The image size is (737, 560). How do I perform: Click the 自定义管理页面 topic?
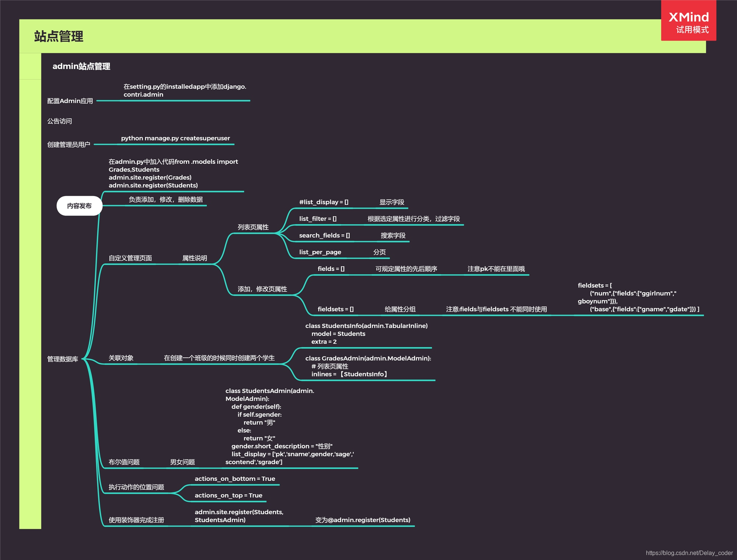[130, 258]
